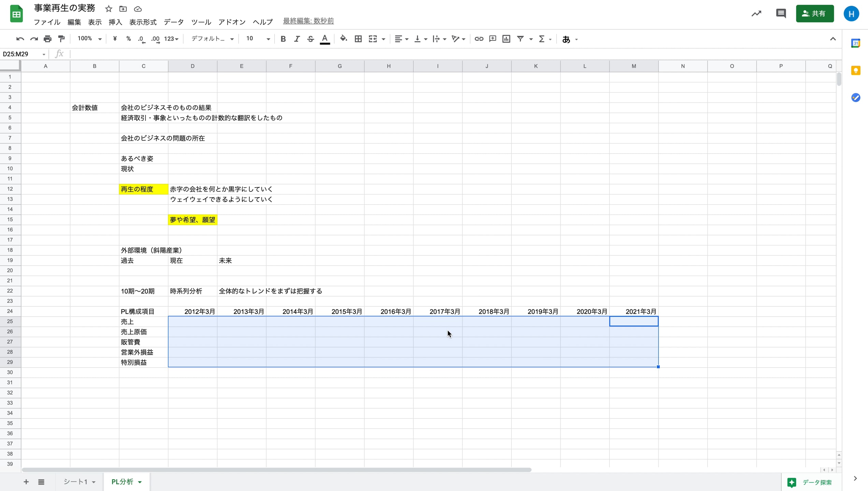Click the print icon in toolbar
The height and width of the screenshot is (491, 868).
47,39
